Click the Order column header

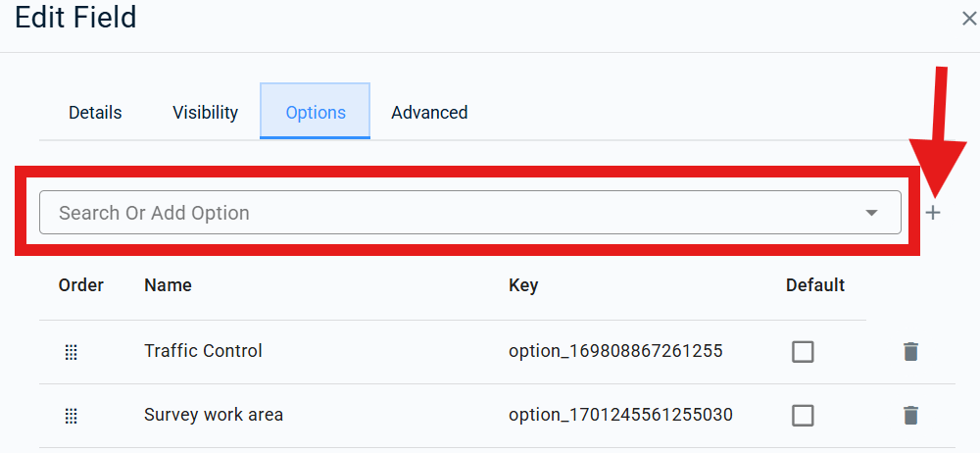pos(81,285)
